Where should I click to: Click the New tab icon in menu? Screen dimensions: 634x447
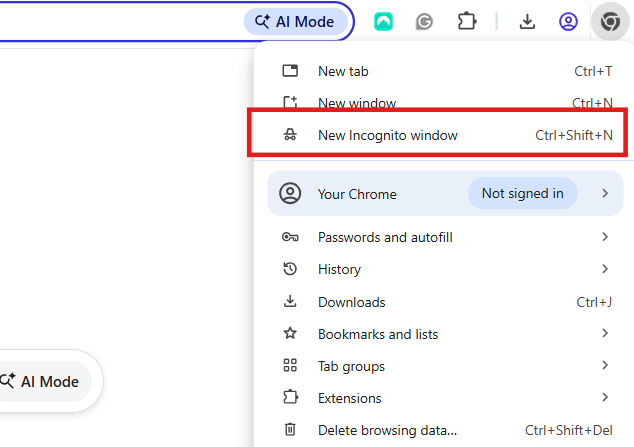pyautogui.click(x=290, y=71)
